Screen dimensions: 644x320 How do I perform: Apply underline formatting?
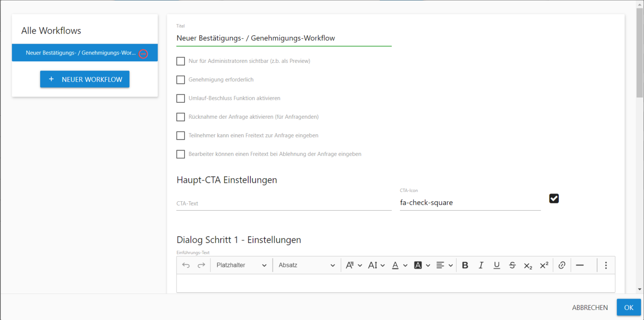(x=497, y=265)
